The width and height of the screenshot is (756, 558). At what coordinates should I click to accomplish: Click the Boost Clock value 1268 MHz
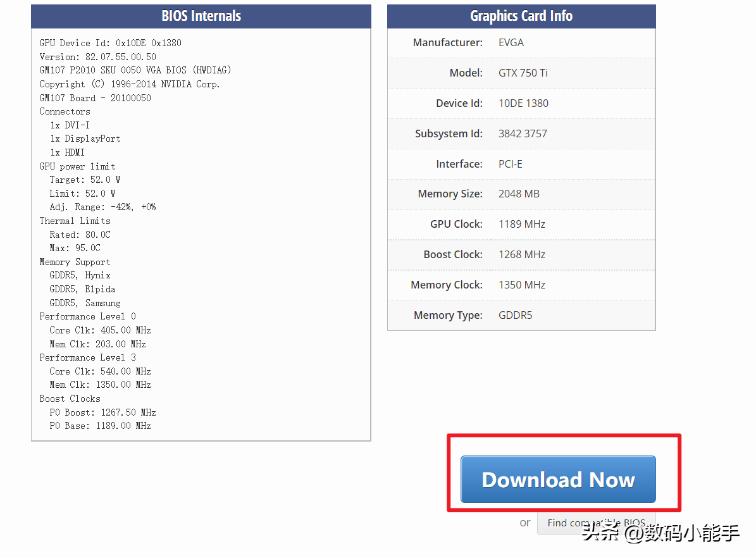(x=521, y=254)
